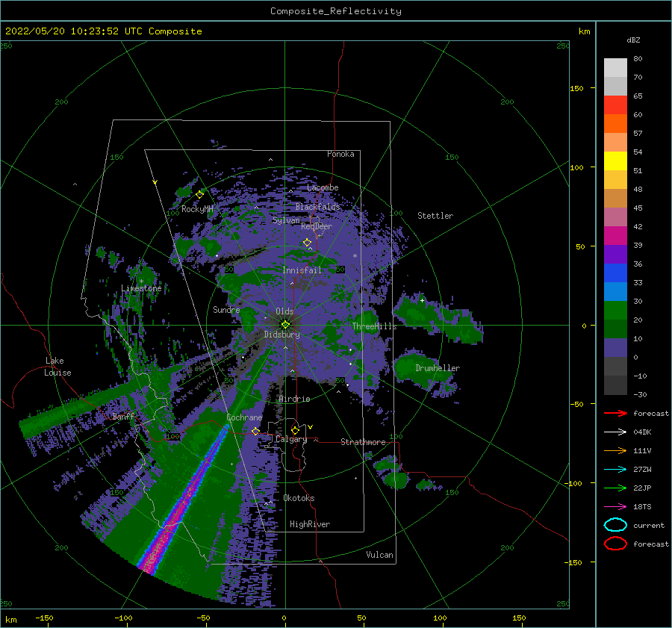Click the RedDeer city label
Viewport: 672px width, 628px height.
(317, 226)
